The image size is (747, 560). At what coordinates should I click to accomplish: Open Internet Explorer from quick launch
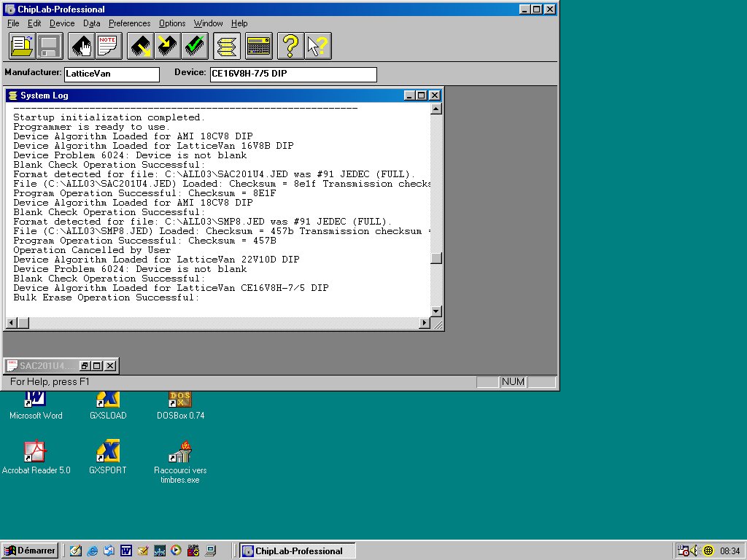92,551
